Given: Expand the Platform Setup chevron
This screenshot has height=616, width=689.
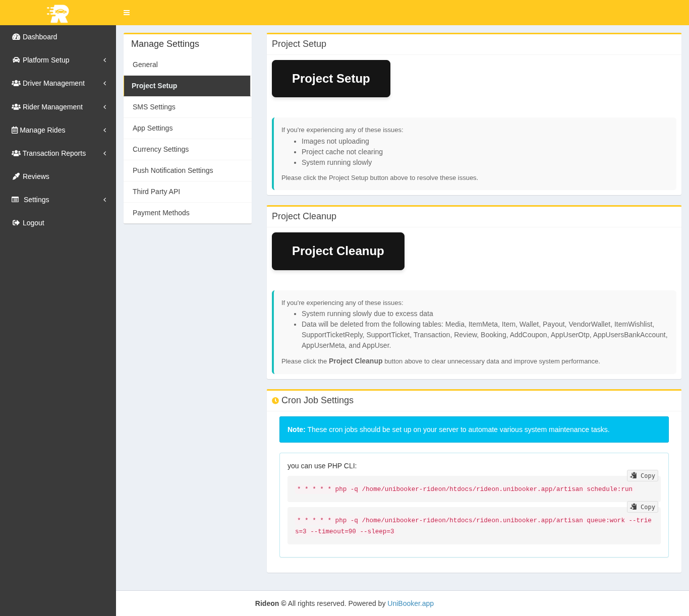Looking at the screenshot, I should coord(105,60).
